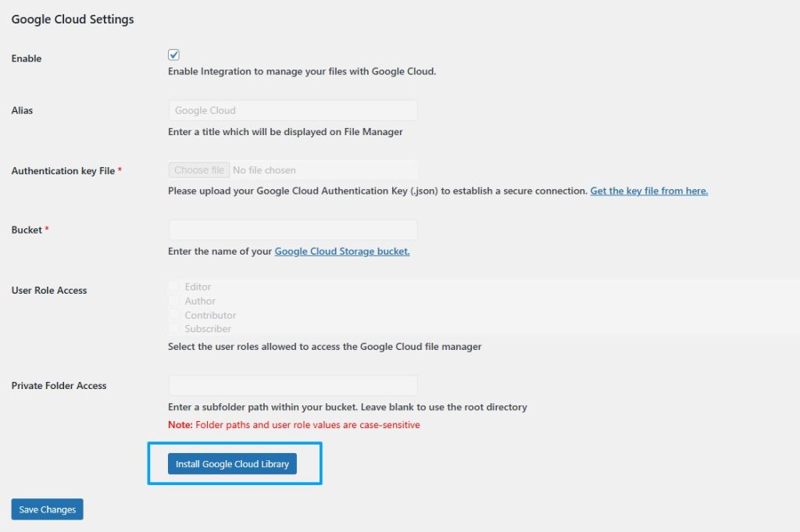
Task: Enable the Subscriber role access
Action: 173,328
